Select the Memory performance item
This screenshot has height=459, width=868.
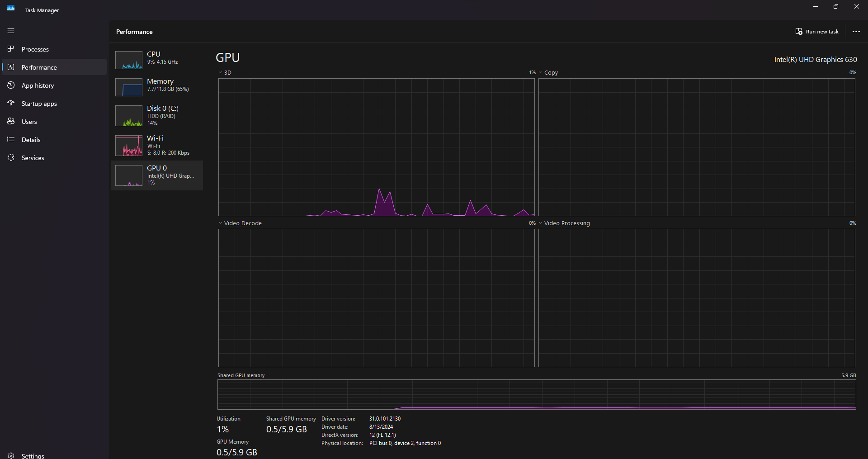coord(157,85)
